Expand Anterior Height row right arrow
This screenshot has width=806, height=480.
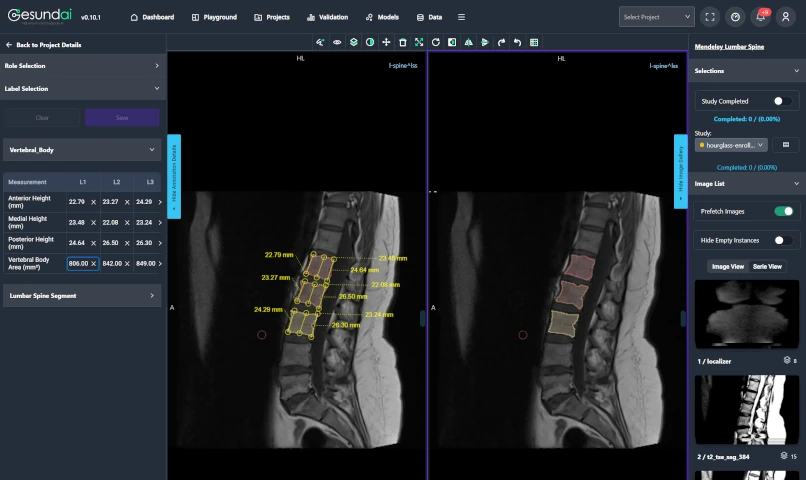click(x=160, y=202)
